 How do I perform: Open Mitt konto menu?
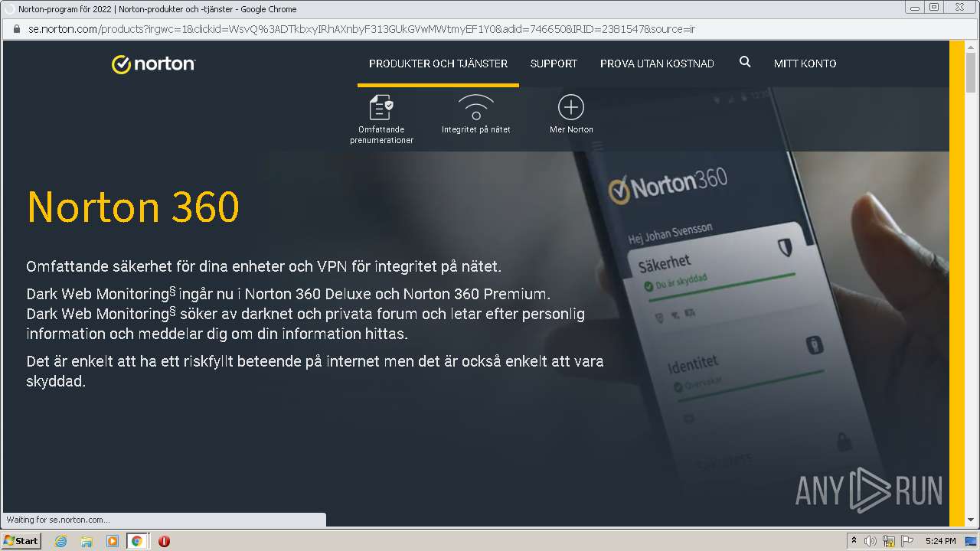pos(805,64)
